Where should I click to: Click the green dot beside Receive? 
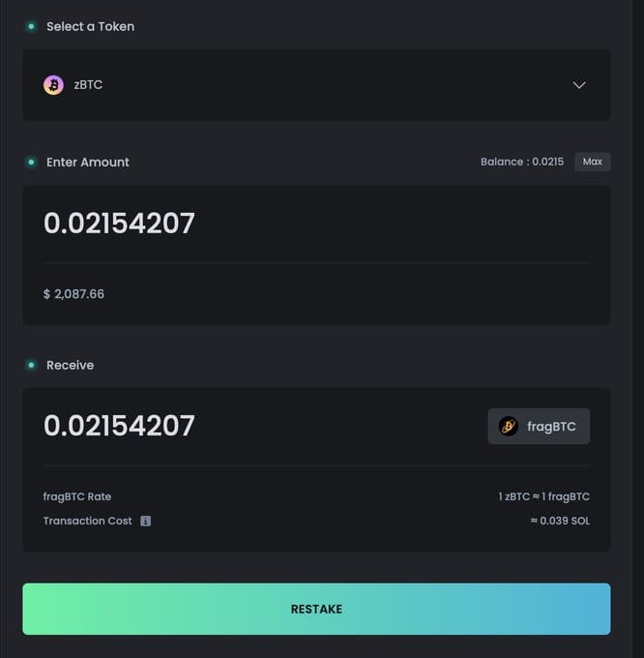31,365
